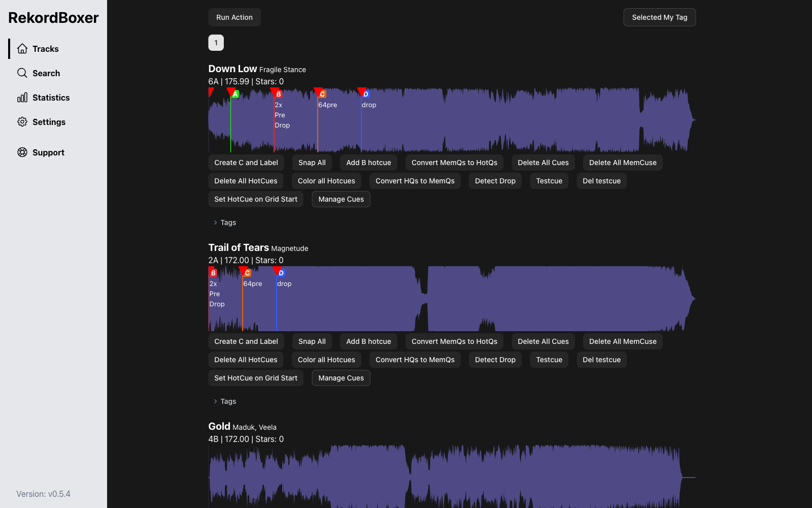The width and height of the screenshot is (812, 508).
Task: Click Snap All for Trail of Tears
Action: [312, 341]
